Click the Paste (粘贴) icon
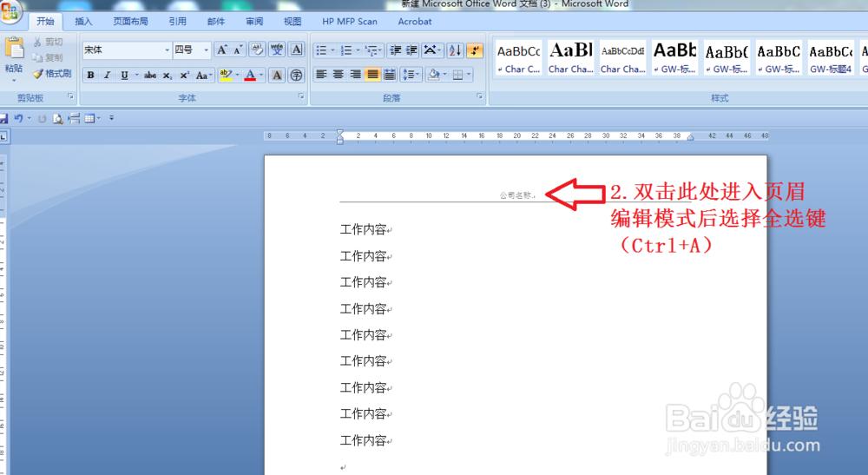 coord(14,48)
